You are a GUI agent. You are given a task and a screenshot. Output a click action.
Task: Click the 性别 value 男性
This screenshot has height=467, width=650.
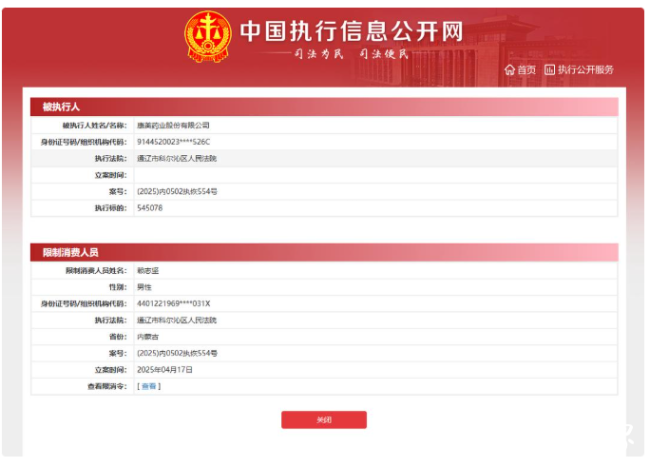pos(144,287)
